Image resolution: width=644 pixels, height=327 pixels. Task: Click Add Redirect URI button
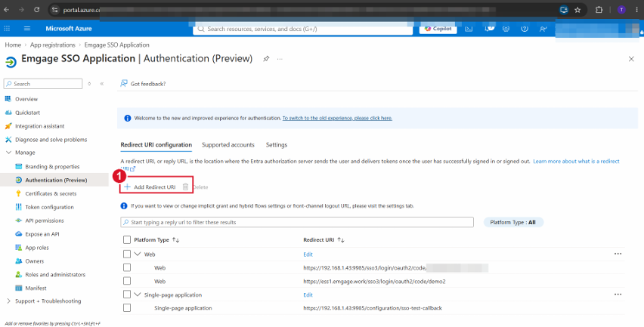[150, 187]
